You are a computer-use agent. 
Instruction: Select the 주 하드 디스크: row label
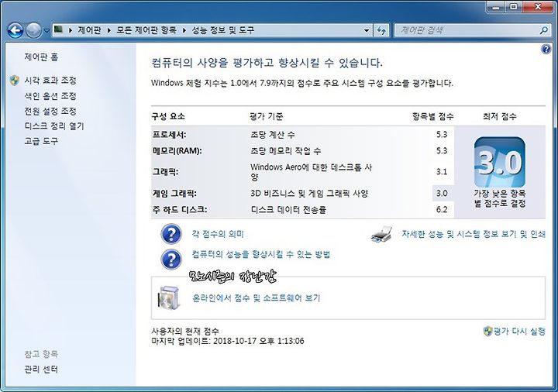coord(180,209)
